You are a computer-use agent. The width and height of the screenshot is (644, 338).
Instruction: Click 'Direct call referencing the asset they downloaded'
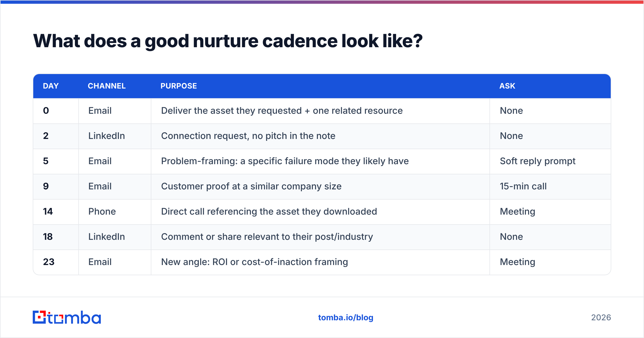(x=269, y=212)
